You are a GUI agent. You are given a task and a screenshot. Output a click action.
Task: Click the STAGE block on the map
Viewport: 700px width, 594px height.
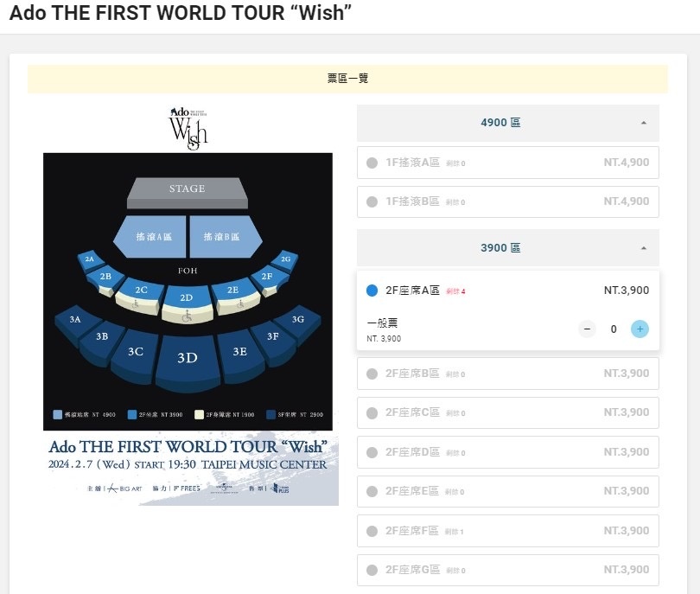click(187, 193)
